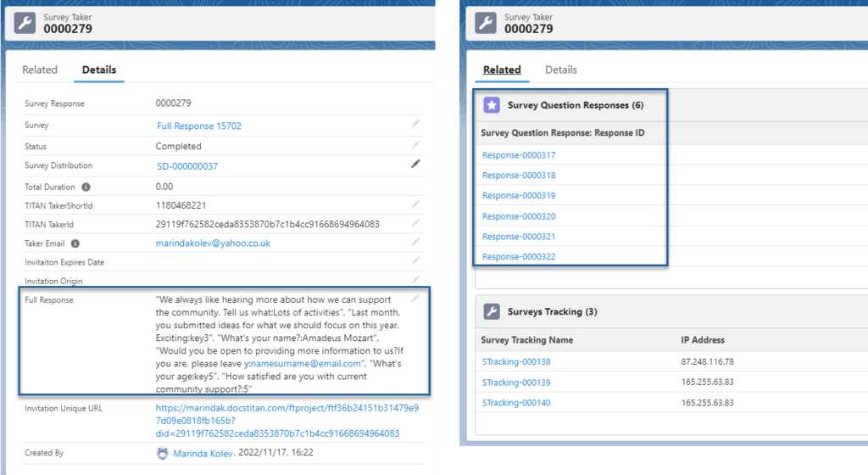
Task: Open Response-0000319 record
Action: [x=519, y=195]
